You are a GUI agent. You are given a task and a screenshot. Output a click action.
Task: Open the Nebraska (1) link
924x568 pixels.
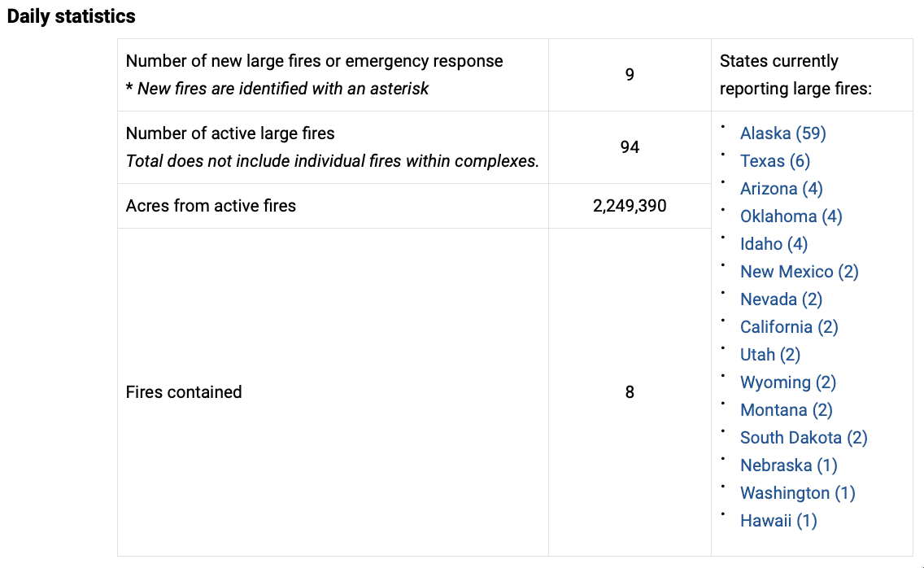tap(788, 466)
